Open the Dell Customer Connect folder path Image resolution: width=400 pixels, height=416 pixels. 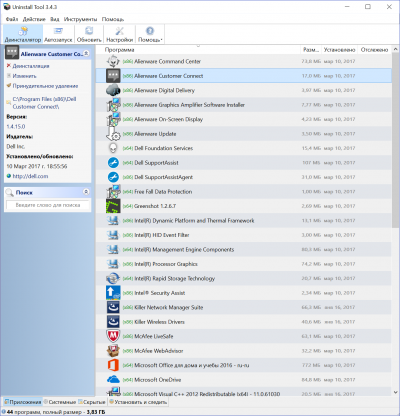pyautogui.click(x=44, y=103)
